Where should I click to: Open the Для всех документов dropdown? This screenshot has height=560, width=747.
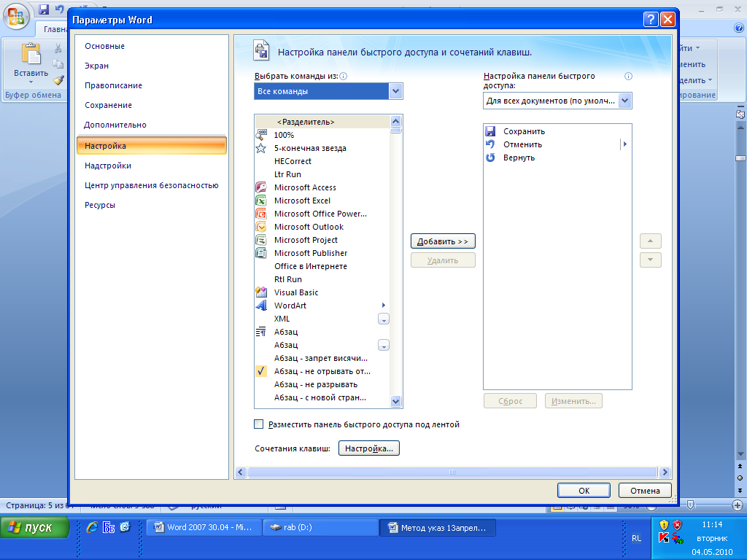625,101
